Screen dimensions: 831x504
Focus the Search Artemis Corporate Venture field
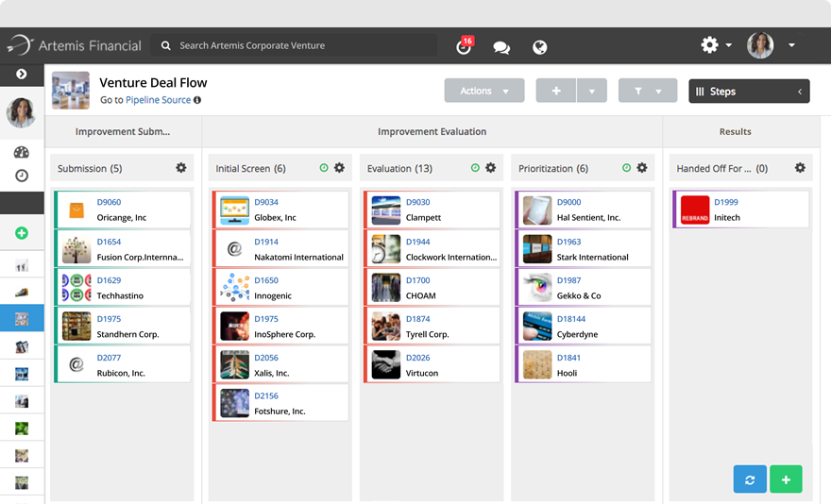point(294,45)
